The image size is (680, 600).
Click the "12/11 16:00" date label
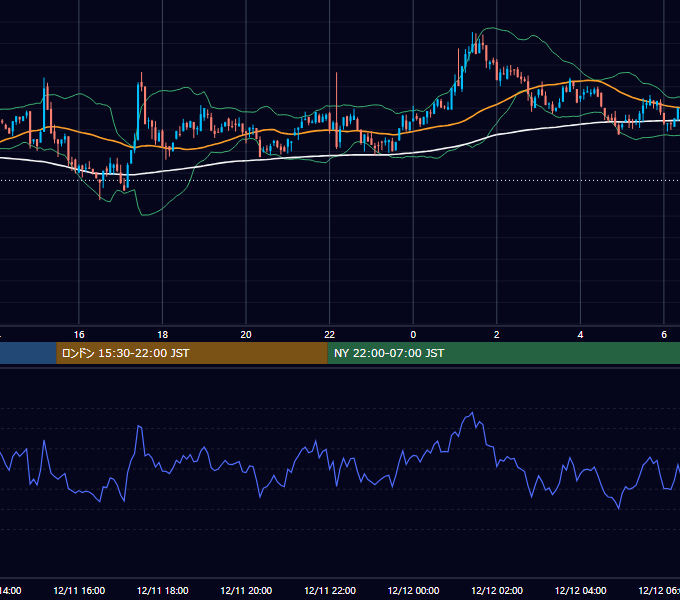tap(79, 590)
